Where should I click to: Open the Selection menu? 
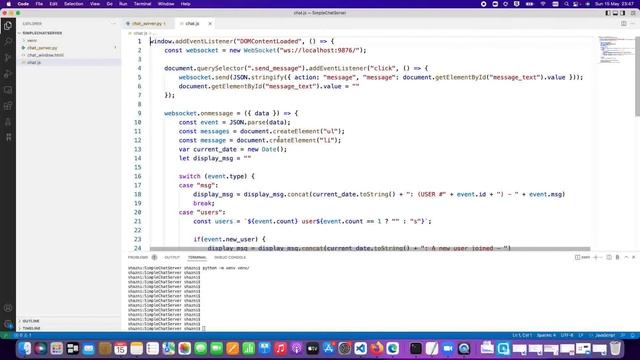point(73,4)
